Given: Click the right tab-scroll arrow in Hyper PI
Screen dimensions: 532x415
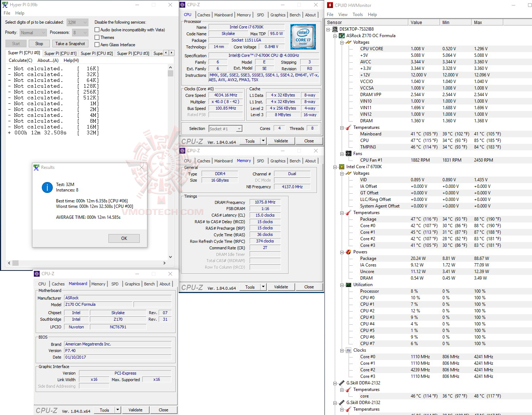Looking at the screenshot, I should [x=171, y=53].
